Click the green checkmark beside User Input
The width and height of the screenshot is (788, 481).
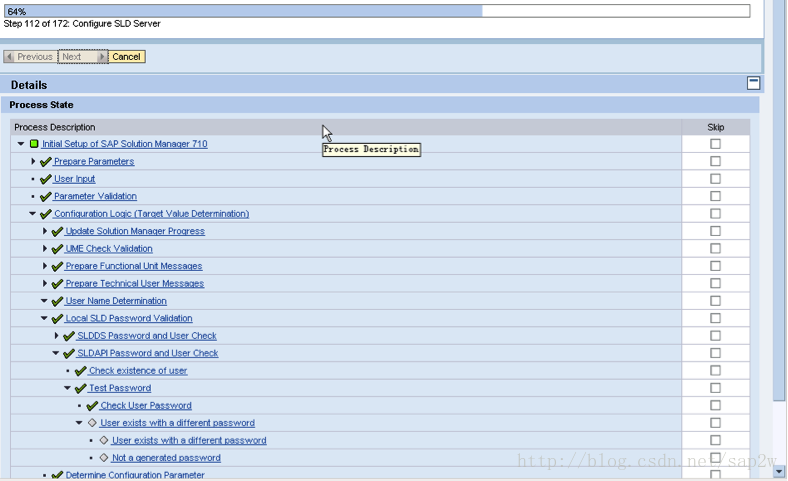(46, 179)
